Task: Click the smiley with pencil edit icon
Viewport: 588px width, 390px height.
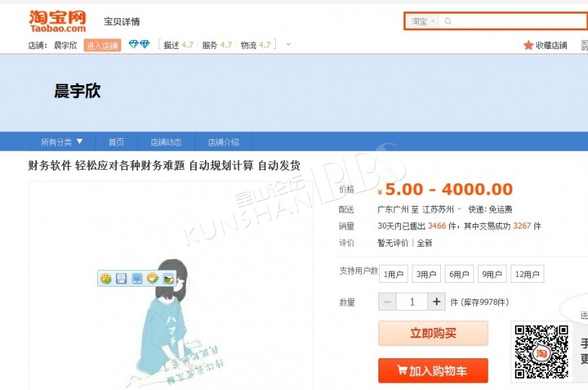Action: [152, 278]
